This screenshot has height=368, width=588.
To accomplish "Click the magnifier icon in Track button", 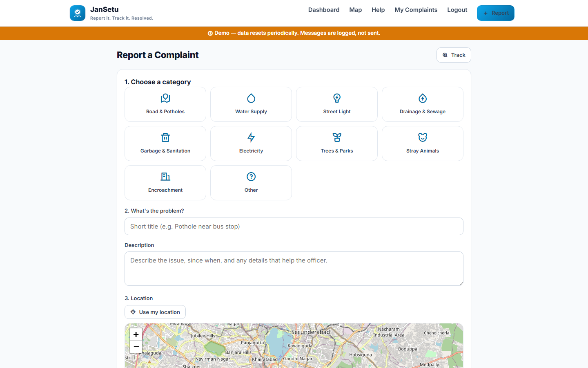I will point(445,55).
